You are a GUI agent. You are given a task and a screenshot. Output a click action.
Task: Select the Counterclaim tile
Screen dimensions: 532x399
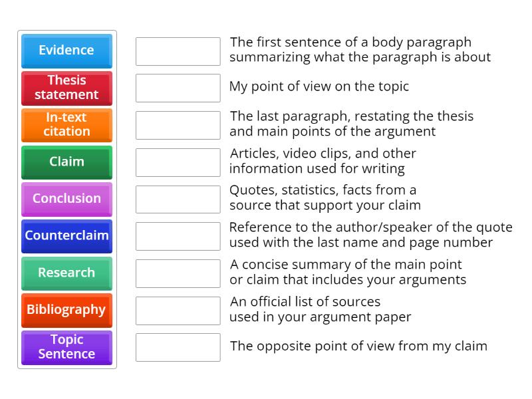click(66, 236)
